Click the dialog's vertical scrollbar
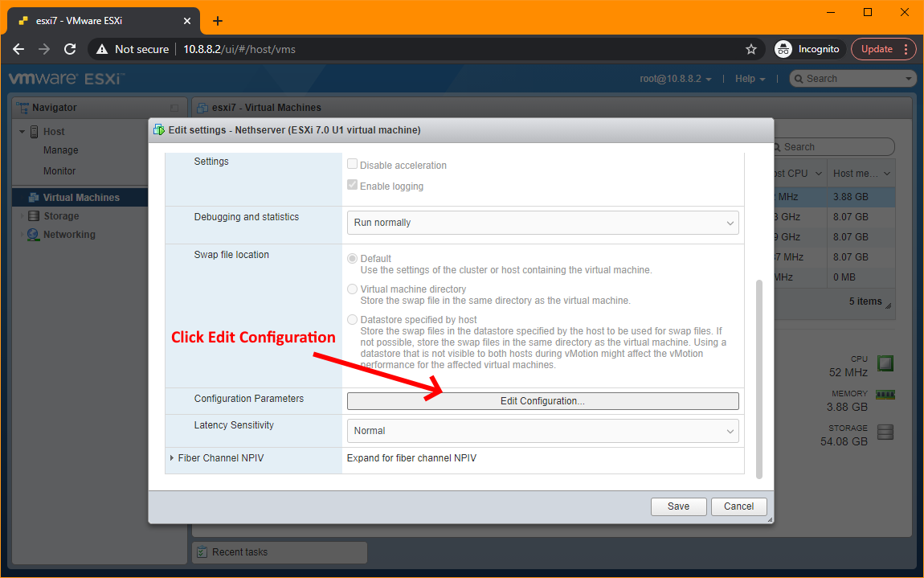 759,379
